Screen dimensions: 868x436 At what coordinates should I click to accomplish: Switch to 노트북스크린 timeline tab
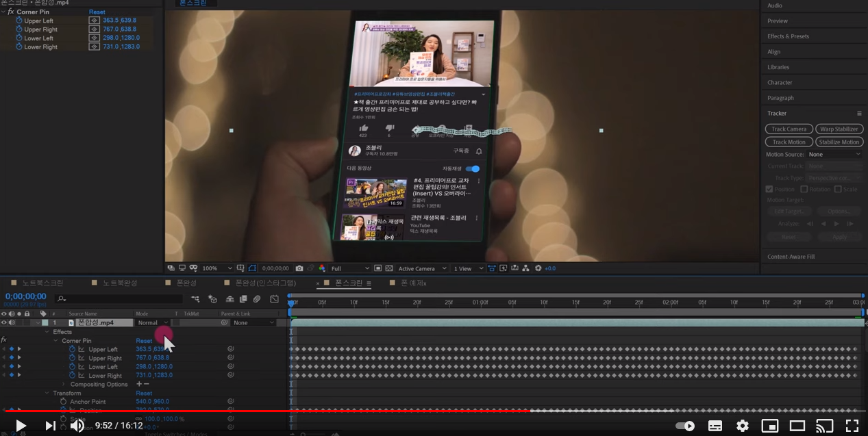coord(42,283)
